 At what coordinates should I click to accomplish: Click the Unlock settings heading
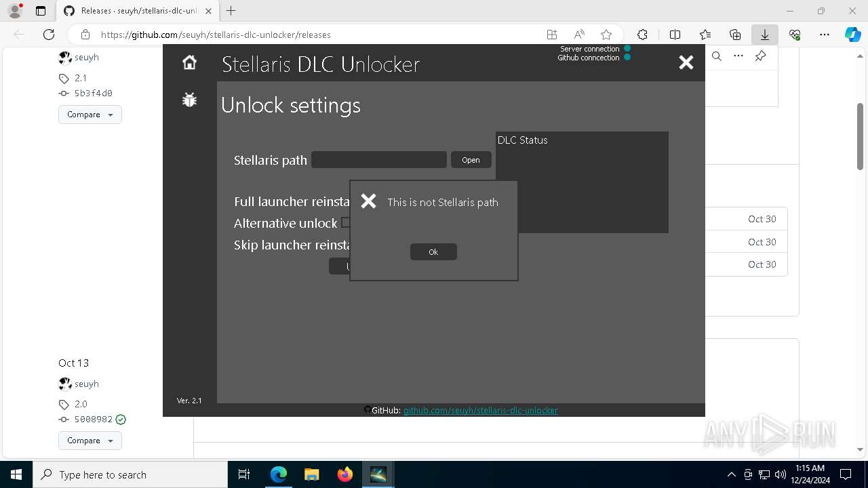click(290, 105)
